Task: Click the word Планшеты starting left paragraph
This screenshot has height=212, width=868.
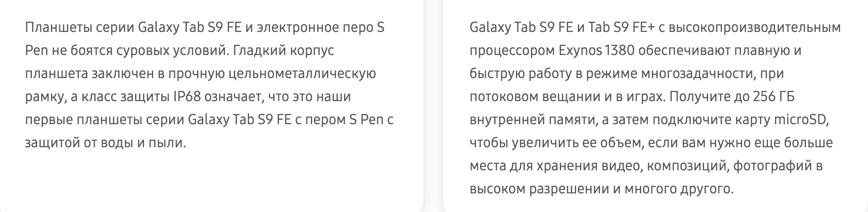Action: [58, 27]
